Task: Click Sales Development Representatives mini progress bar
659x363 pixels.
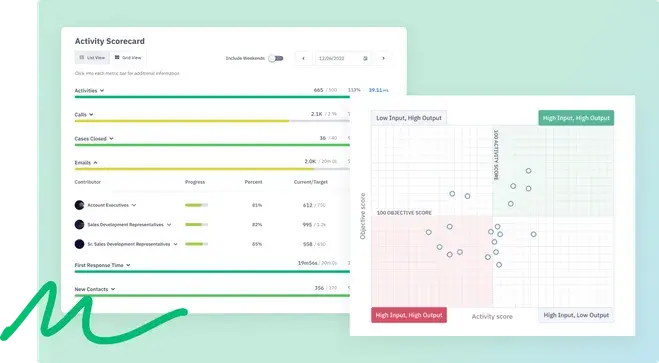Action: pos(196,225)
